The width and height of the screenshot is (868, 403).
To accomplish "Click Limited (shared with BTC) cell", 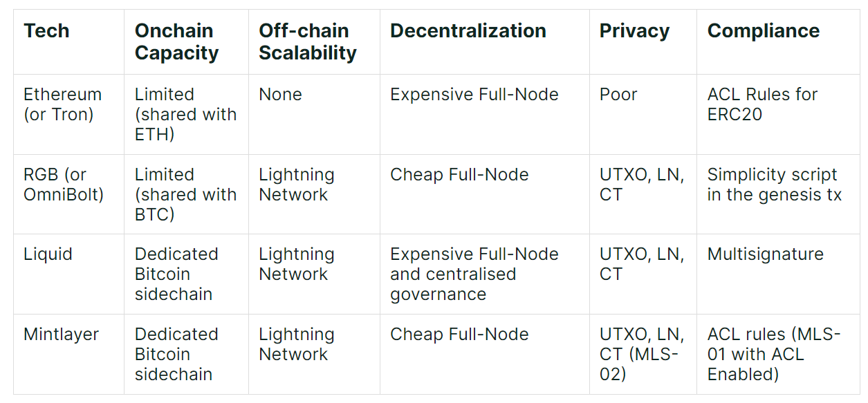I will click(185, 194).
